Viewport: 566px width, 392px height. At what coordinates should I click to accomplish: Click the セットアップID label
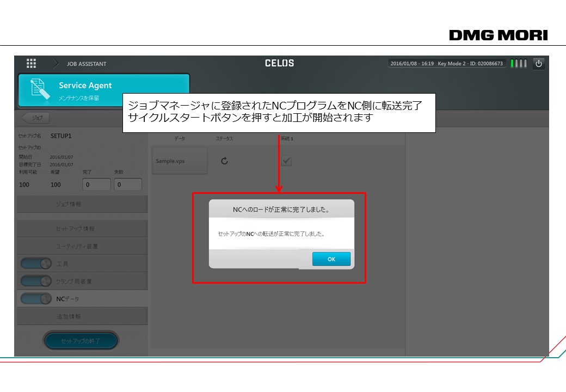pyautogui.click(x=29, y=148)
